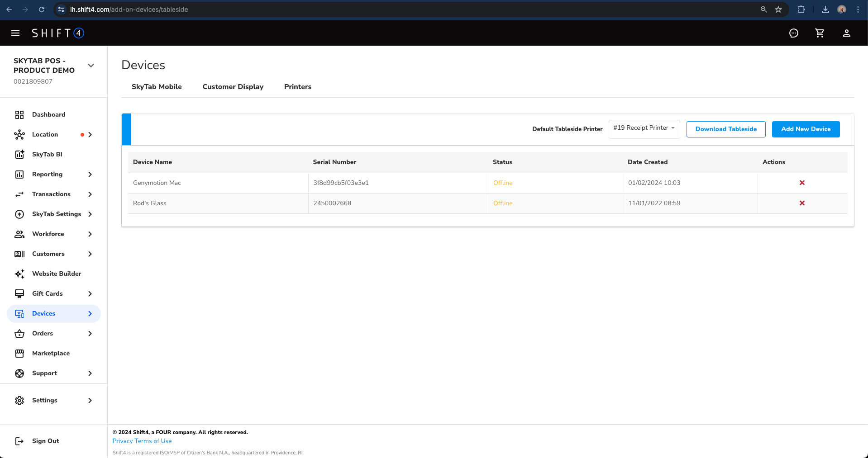This screenshot has height=458, width=868.
Task: Open the hamburger menu icon
Action: point(15,33)
